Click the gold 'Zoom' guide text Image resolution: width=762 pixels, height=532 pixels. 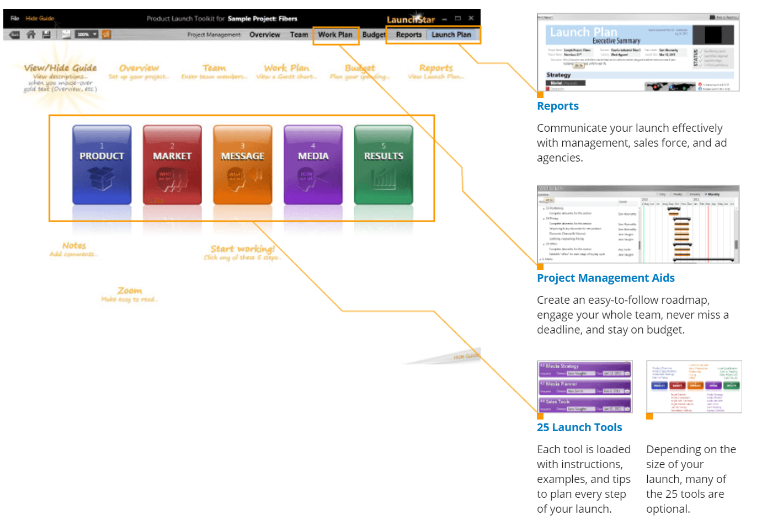tap(130, 291)
